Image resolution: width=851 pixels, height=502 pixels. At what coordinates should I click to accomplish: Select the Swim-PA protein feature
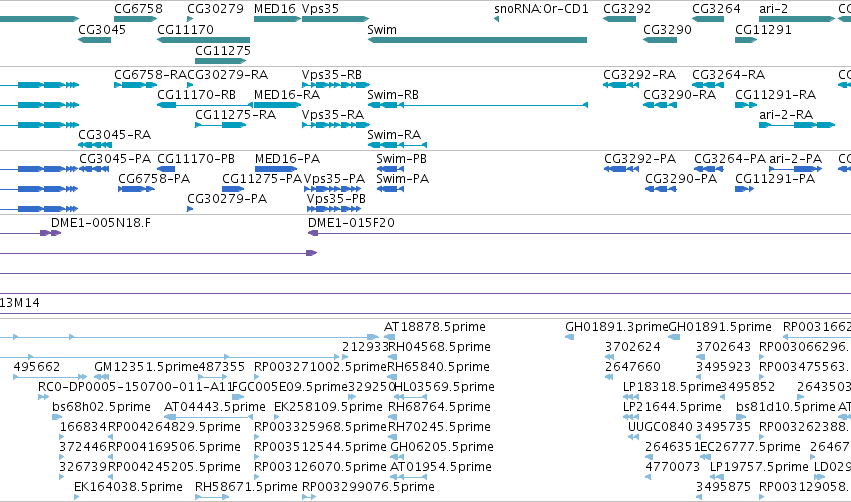(390, 189)
